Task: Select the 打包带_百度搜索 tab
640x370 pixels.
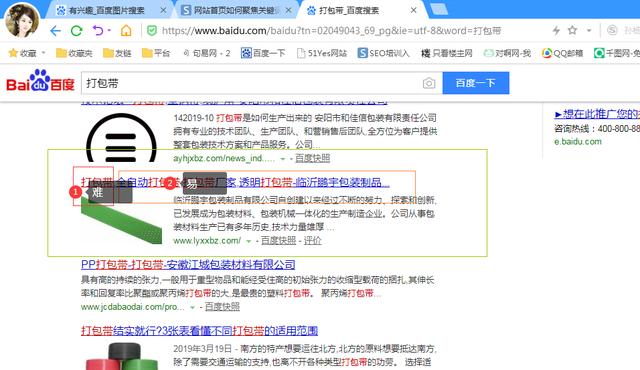Action: point(349,11)
